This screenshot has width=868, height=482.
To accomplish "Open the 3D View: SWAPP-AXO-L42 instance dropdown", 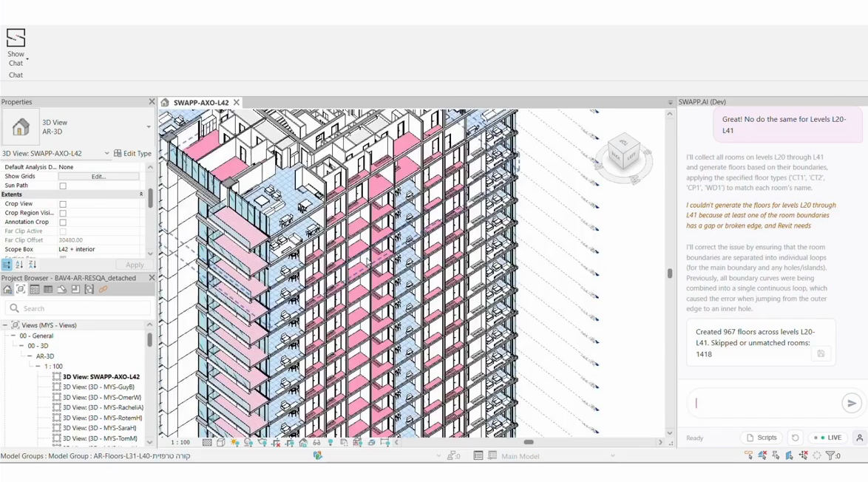I will point(107,153).
